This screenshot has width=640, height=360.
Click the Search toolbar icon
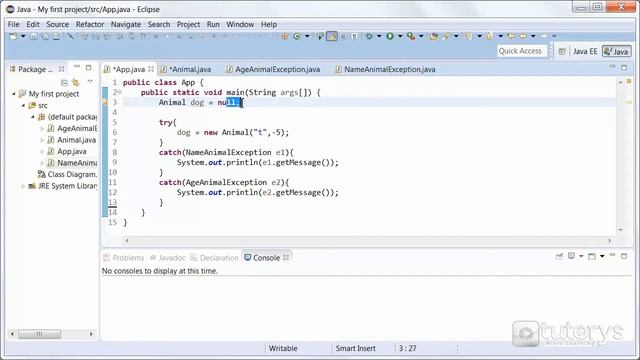click(446, 36)
